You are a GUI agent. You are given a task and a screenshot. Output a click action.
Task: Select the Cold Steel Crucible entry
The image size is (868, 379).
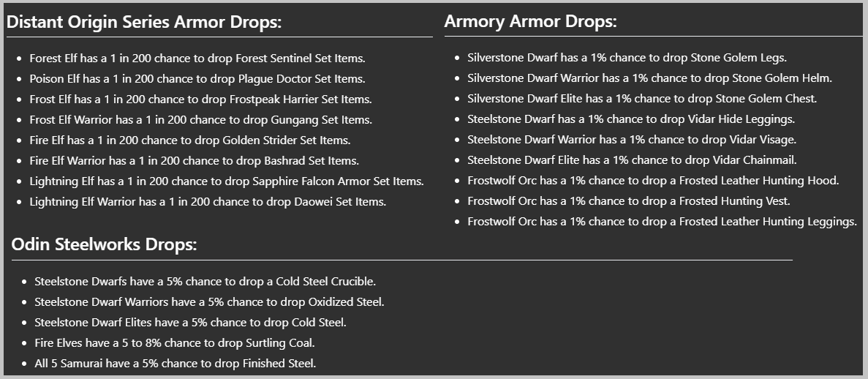205,282
